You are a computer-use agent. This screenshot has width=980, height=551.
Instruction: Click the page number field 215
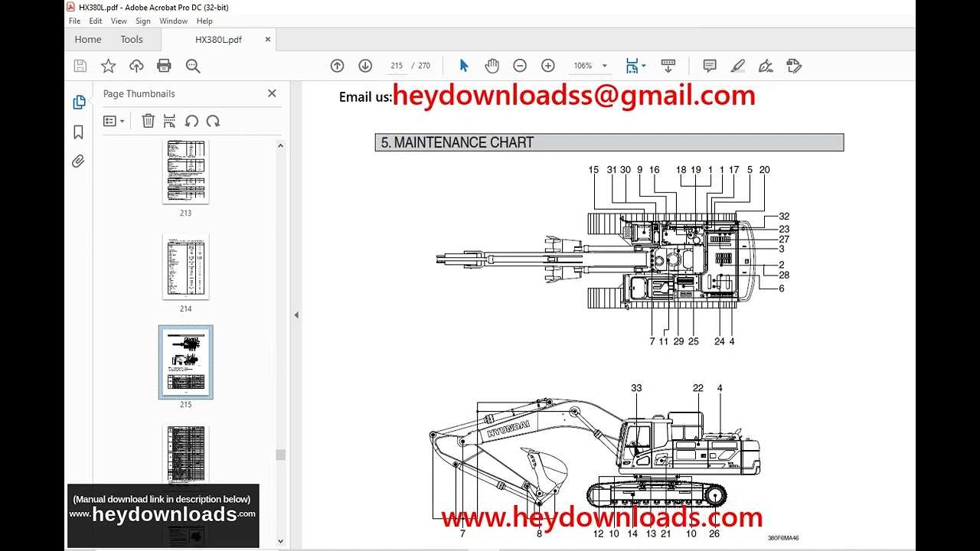pyautogui.click(x=397, y=66)
